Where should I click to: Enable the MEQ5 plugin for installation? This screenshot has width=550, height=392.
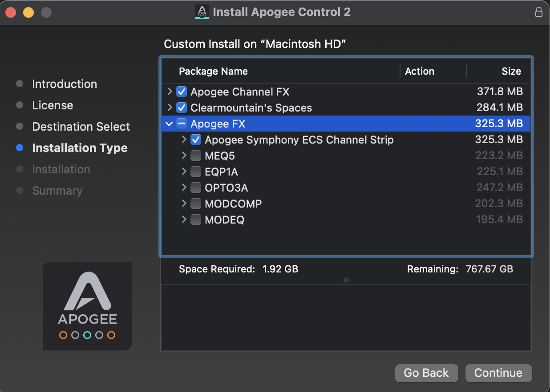195,156
